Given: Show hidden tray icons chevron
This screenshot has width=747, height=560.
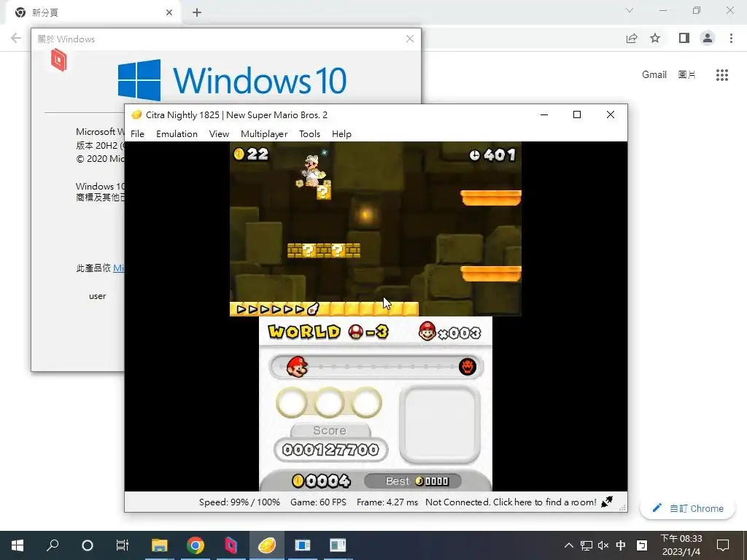Looking at the screenshot, I should [x=569, y=545].
